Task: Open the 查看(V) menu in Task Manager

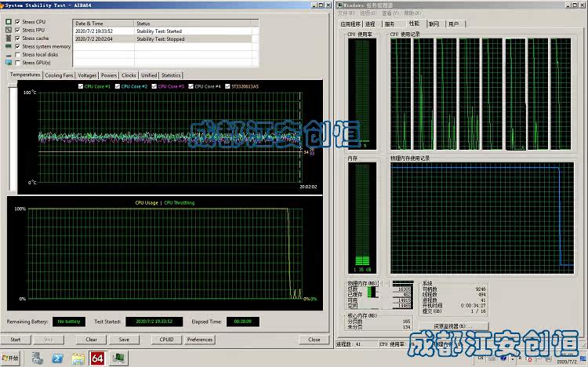Action: (390, 13)
